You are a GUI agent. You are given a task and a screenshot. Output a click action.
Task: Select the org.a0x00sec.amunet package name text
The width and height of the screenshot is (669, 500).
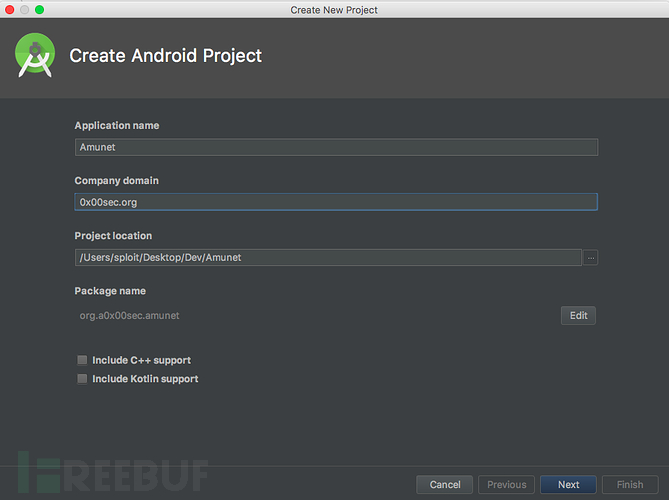[x=129, y=316]
